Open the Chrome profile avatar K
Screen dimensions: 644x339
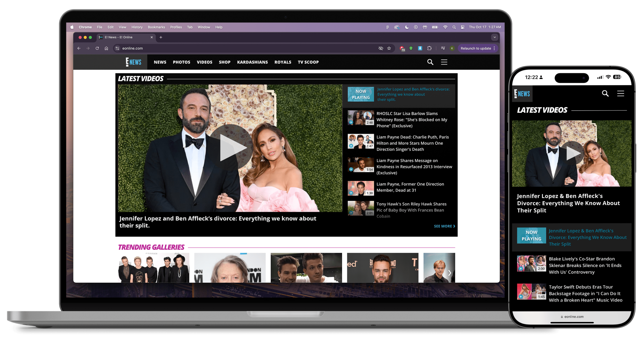[452, 48]
